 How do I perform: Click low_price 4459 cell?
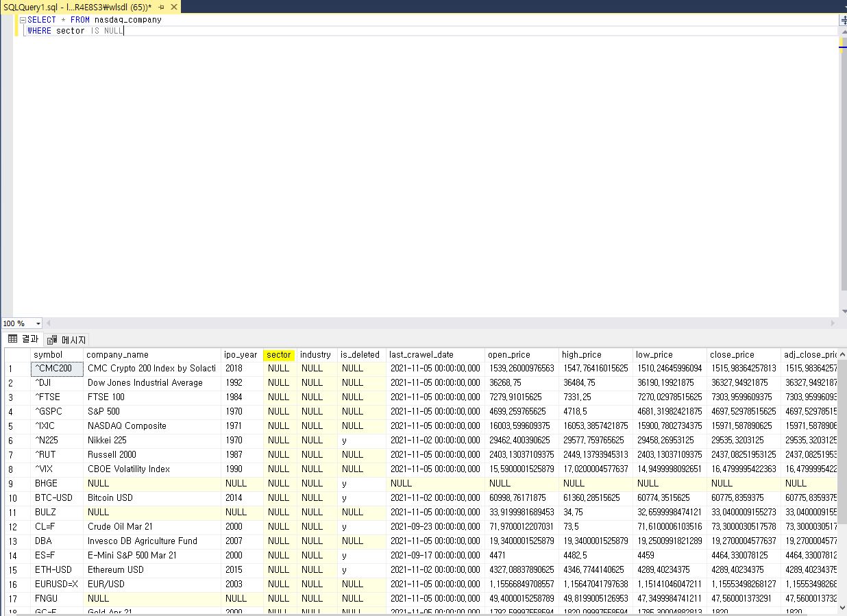coord(670,556)
